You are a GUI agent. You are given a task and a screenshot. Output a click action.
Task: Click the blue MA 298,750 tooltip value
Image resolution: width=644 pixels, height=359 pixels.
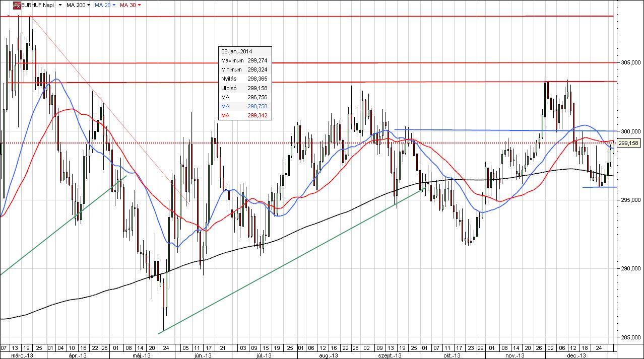(x=257, y=107)
